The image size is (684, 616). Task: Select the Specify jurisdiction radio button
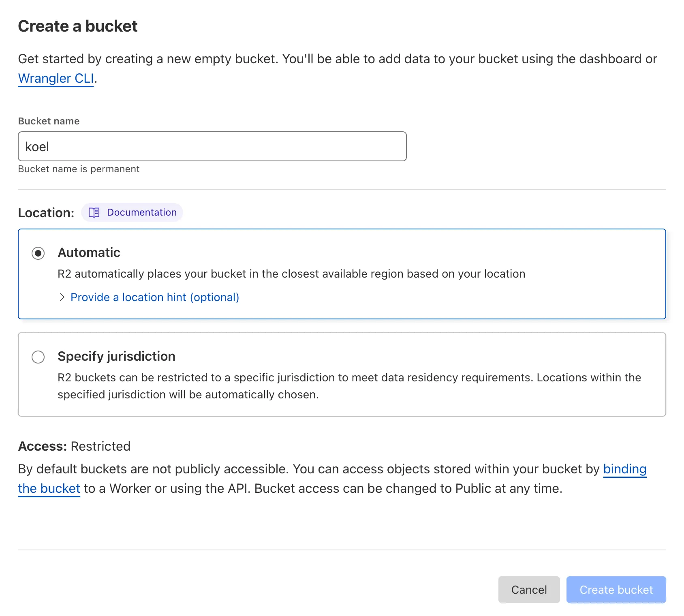[x=38, y=357]
